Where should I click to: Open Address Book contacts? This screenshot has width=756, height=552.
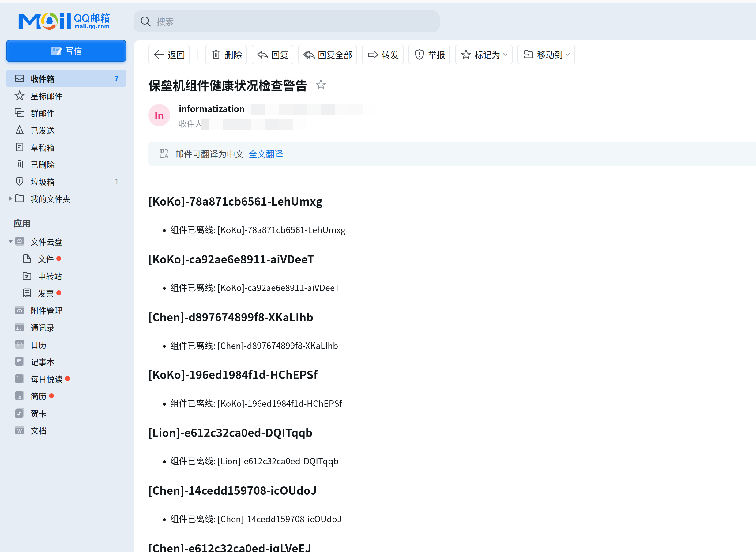(42, 328)
